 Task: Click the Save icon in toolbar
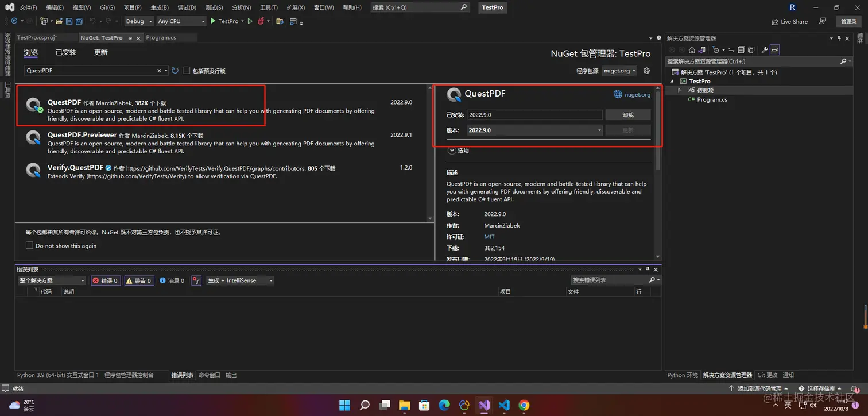pos(69,21)
